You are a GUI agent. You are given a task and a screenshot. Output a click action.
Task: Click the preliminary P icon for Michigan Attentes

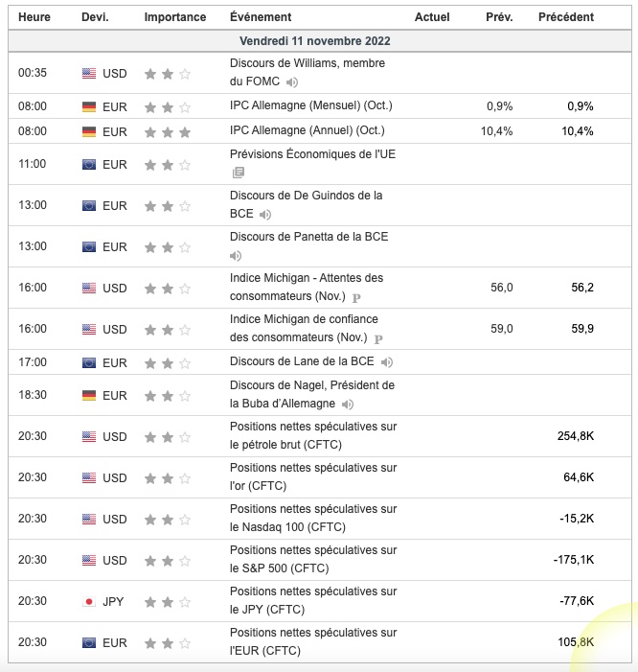point(356,297)
